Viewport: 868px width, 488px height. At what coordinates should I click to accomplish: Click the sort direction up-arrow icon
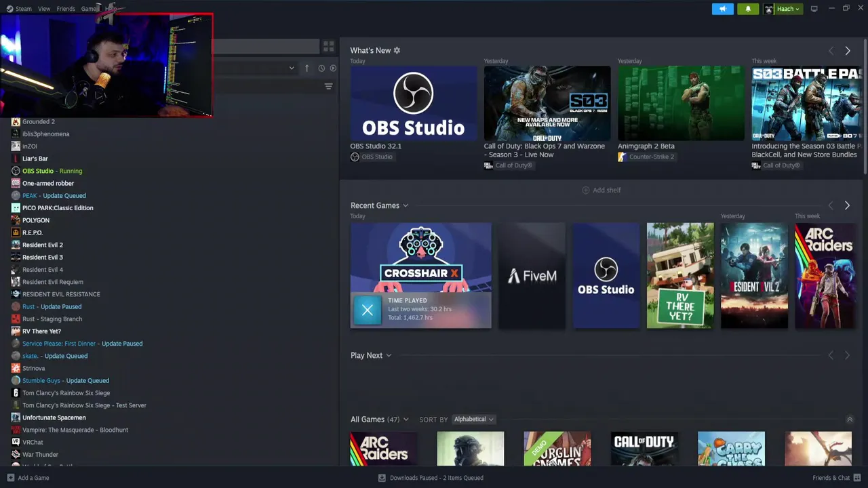click(x=307, y=68)
